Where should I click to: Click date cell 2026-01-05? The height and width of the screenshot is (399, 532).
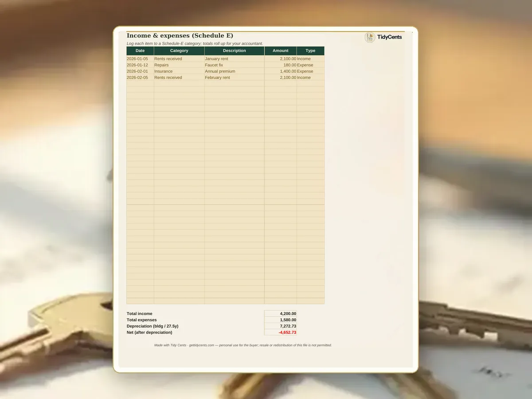click(x=140, y=59)
